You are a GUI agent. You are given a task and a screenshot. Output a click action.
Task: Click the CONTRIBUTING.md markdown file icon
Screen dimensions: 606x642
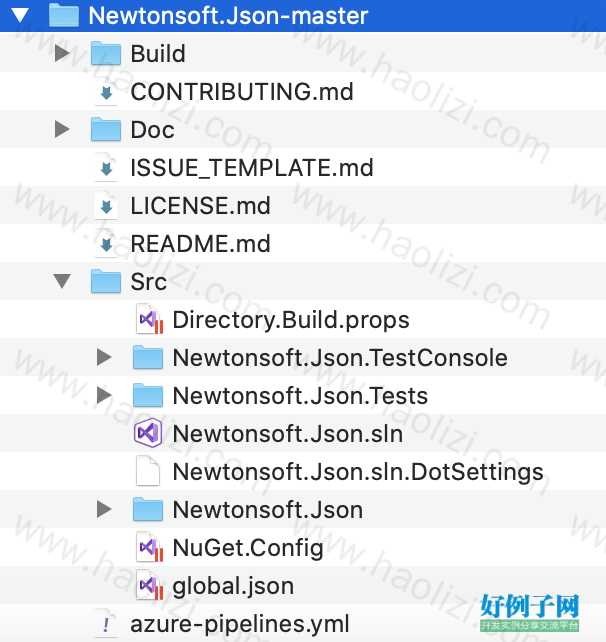(x=106, y=91)
